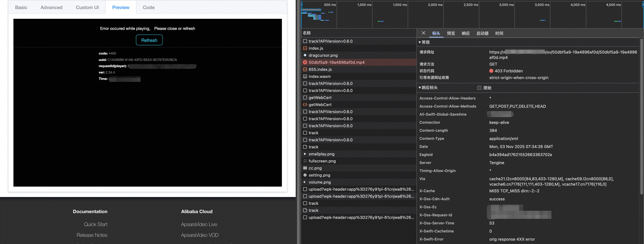This screenshot has height=244, width=644.
Task: Click the index.wasm file icon
Action: pyautogui.click(x=305, y=77)
